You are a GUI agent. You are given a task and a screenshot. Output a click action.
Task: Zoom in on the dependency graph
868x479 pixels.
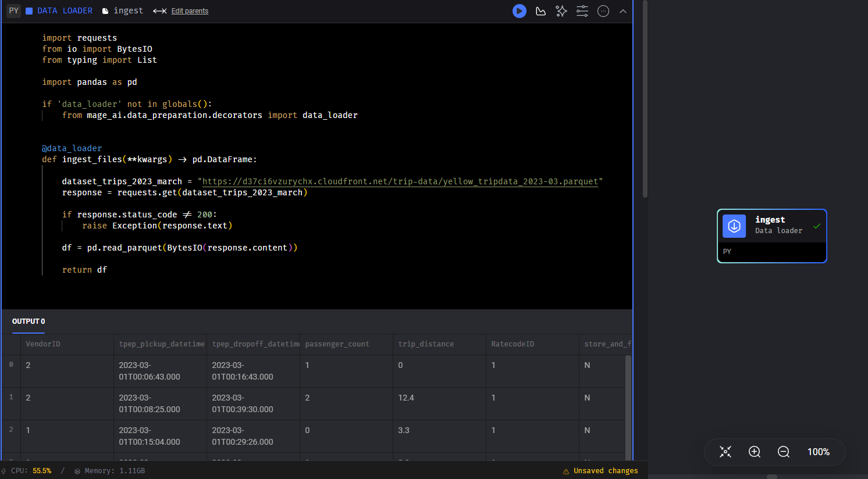click(x=755, y=452)
